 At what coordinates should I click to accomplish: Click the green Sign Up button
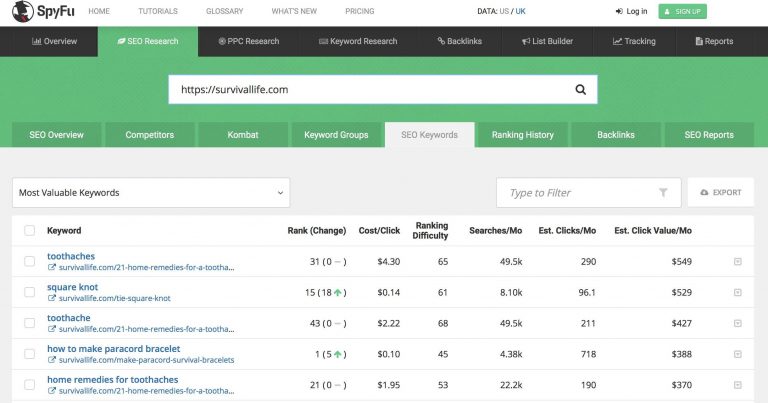click(x=682, y=12)
